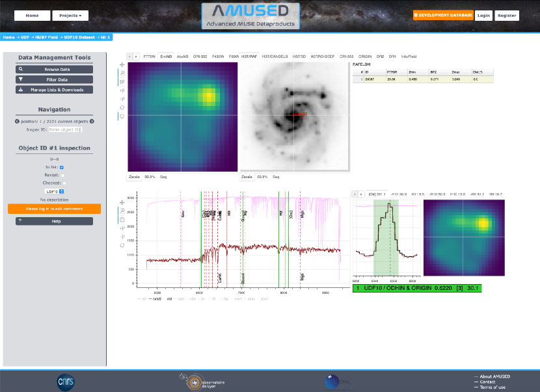The image size is (540, 392).
Task: Click the Register button
Action: tap(507, 16)
